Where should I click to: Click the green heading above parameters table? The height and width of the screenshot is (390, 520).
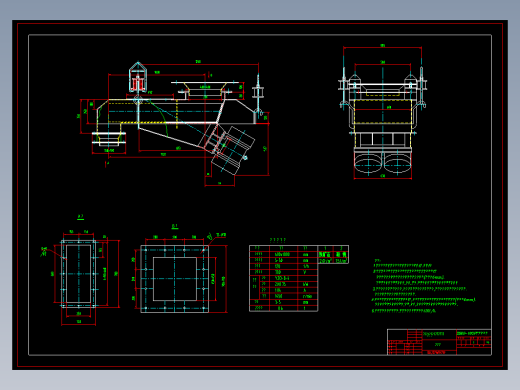(x=277, y=240)
